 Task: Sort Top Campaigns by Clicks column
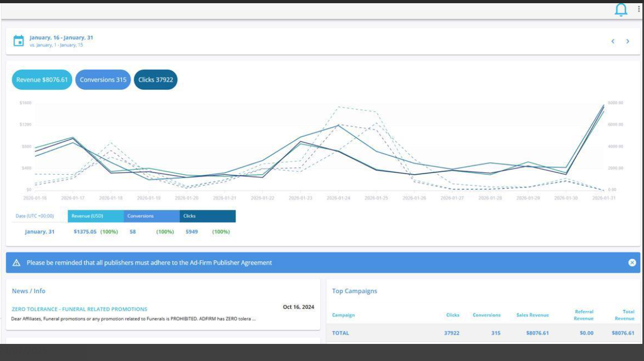[x=453, y=315]
